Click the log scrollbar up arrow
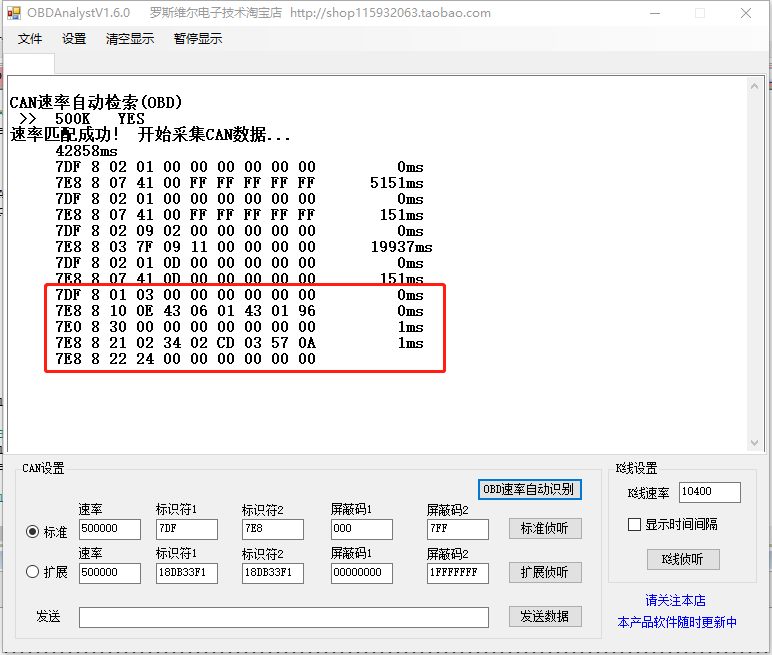Image resolution: width=772 pixels, height=655 pixels. coord(754,86)
